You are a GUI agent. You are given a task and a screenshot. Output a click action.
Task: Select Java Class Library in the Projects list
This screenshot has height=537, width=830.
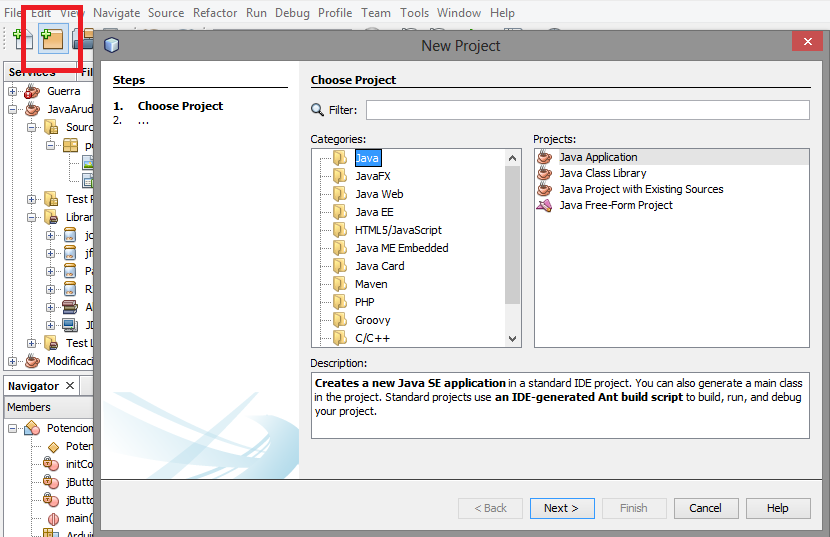(603, 173)
